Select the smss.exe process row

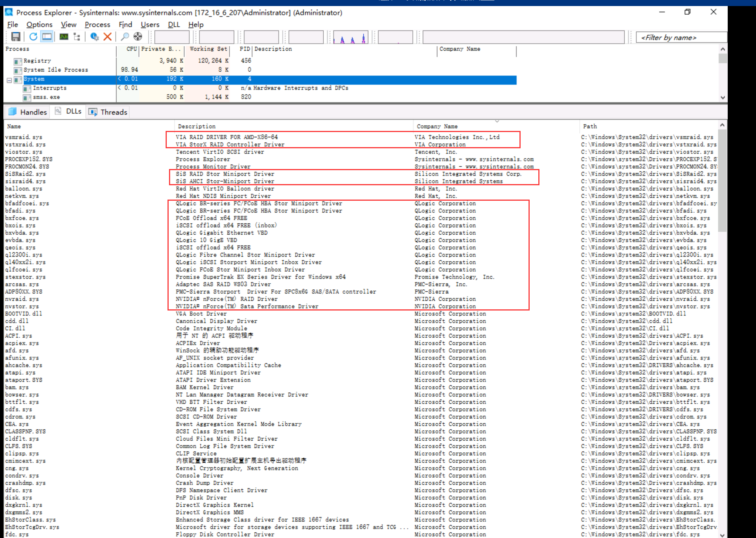(x=260, y=97)
